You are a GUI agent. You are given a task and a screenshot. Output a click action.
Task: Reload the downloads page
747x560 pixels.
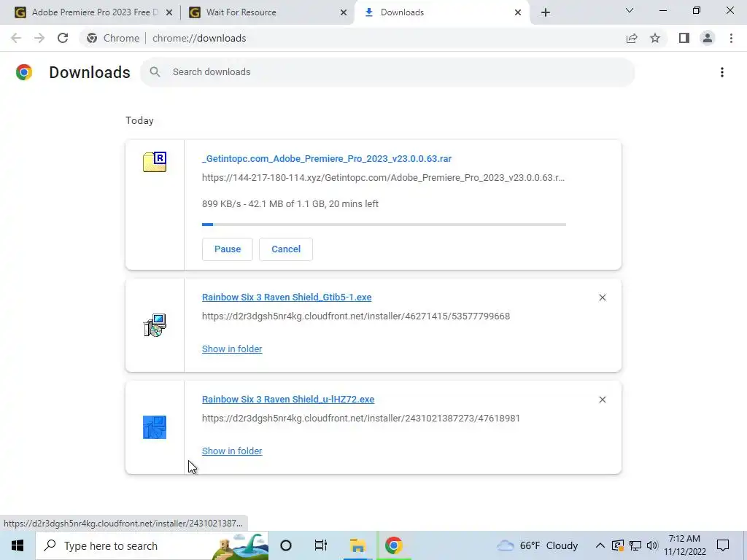pos(63,38)
